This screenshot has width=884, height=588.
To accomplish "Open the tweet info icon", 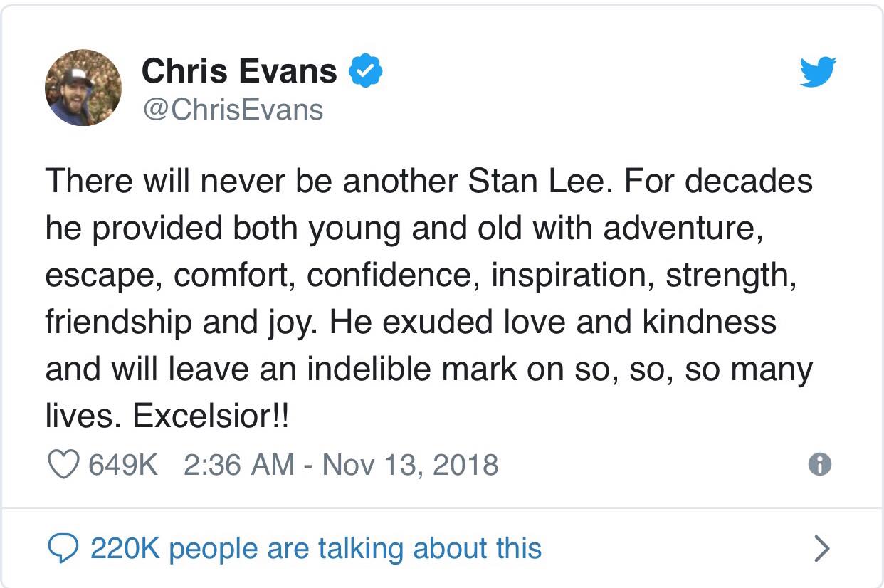I will [820, 465].
